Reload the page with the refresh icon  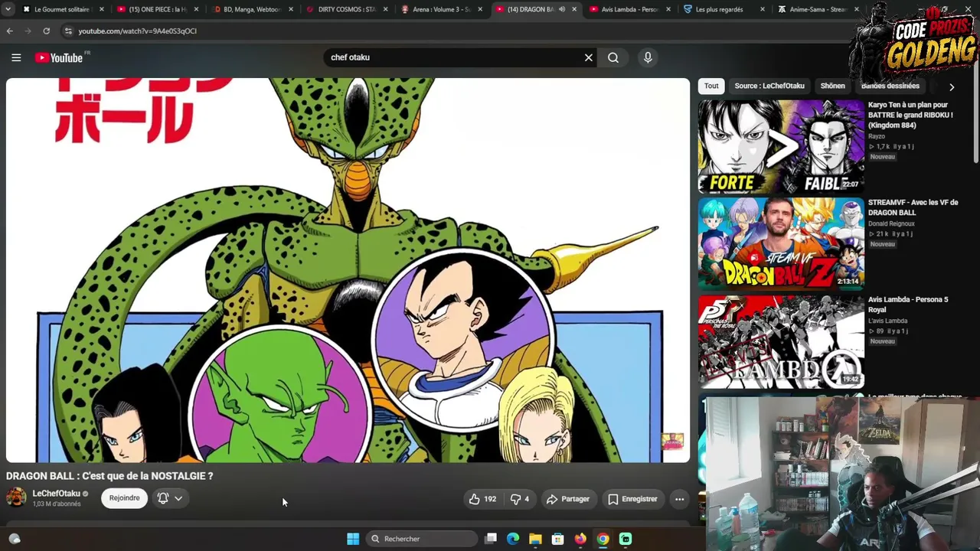(x=46, y=31)
